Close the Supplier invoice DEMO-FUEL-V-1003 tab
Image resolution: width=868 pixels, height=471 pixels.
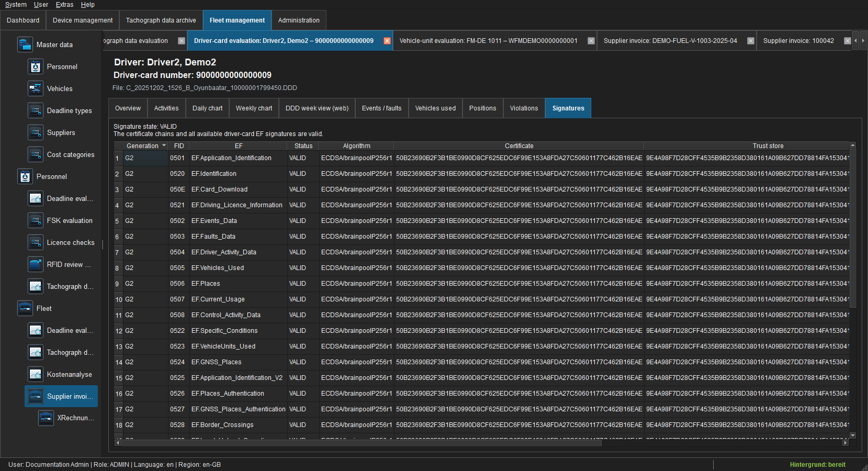[751, 41]
